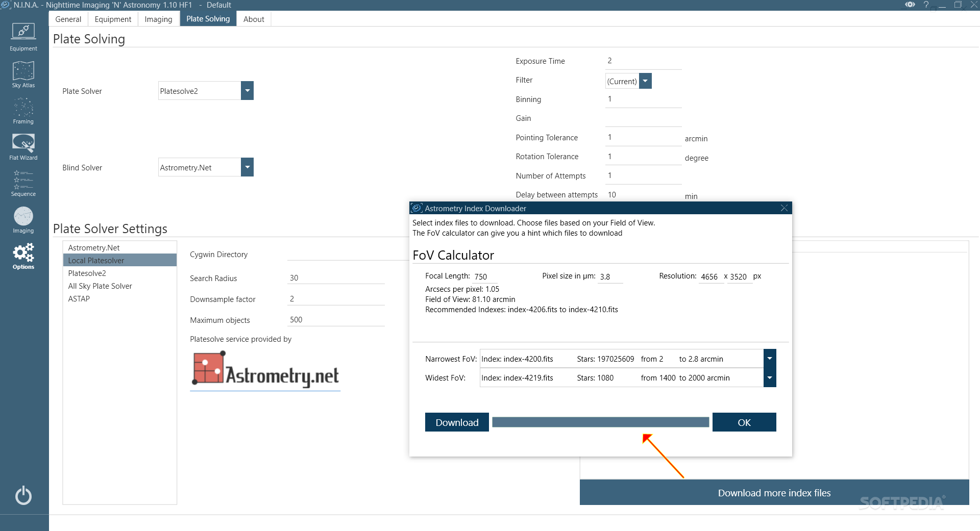The image size is (980, 531).
Task: Click the Field of View 81.10 arcmin text
Action: pos(470,299)
